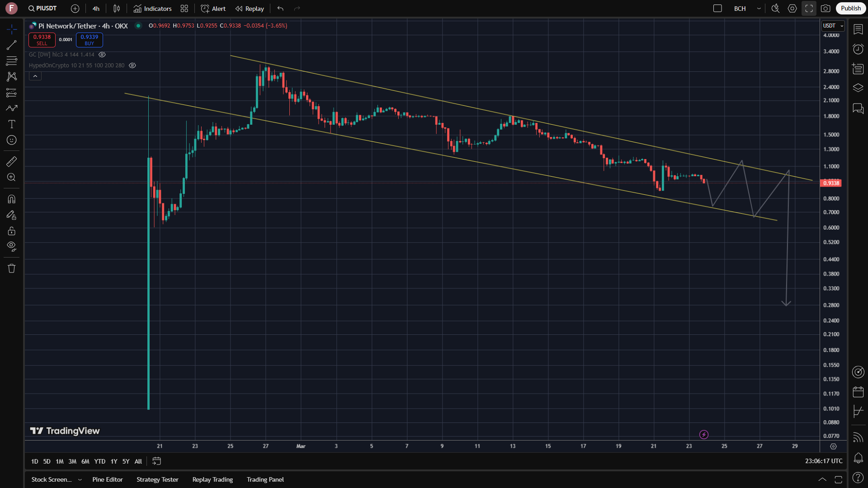Click the 0.9338 SELL button
This screenshot has width=868, height=488.
pyautogui.click(x=42, y=40)
